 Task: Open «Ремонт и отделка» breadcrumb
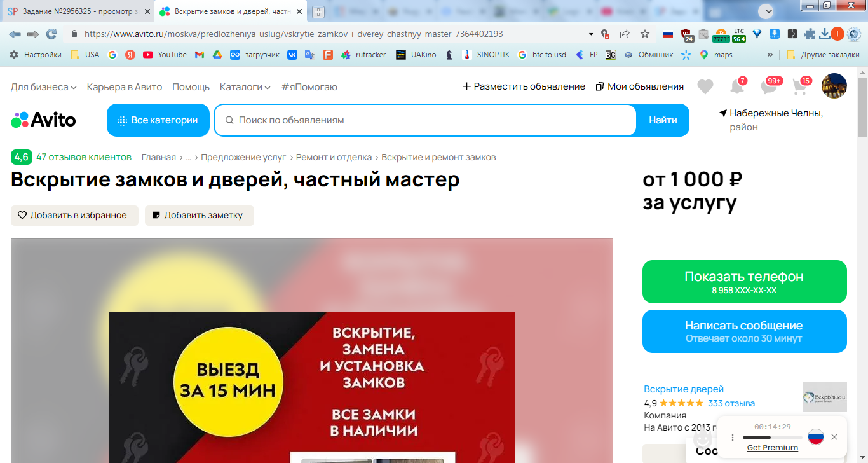(335, 157)
